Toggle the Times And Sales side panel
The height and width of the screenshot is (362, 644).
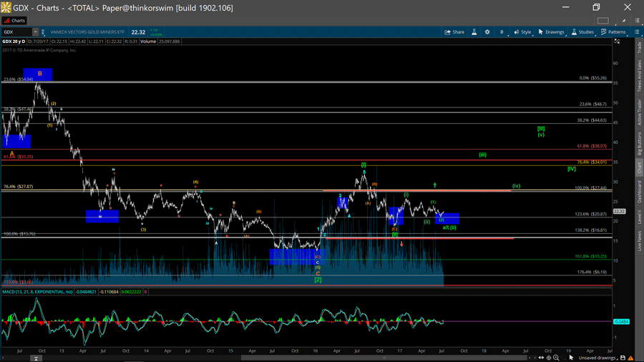[x=639, y=76]
